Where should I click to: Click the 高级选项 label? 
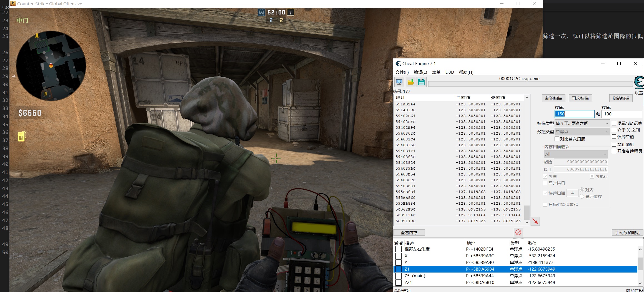pyautogui.click(x=402, y=290)
